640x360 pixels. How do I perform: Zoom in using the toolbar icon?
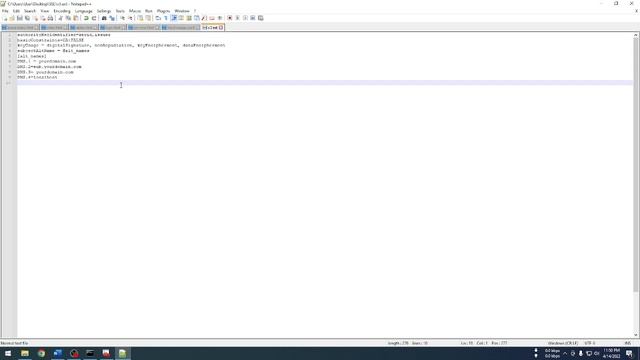(x=122, y=18)
